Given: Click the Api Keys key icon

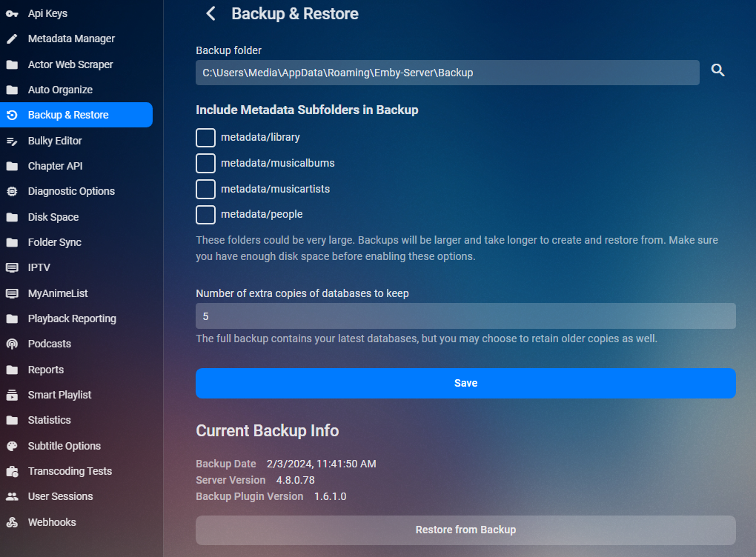Looking at the screenshot, I should click(12, 14).
